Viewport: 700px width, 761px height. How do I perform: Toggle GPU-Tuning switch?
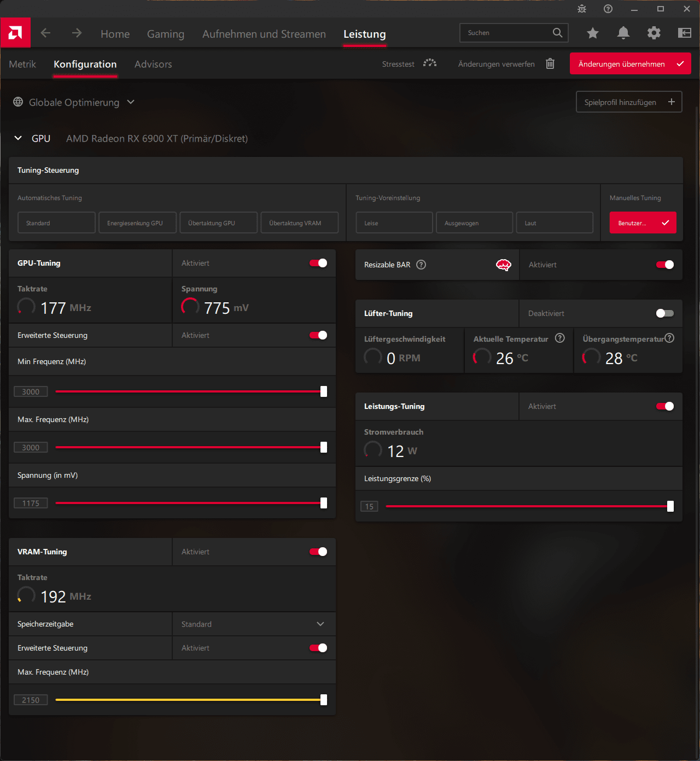(318, 263)
